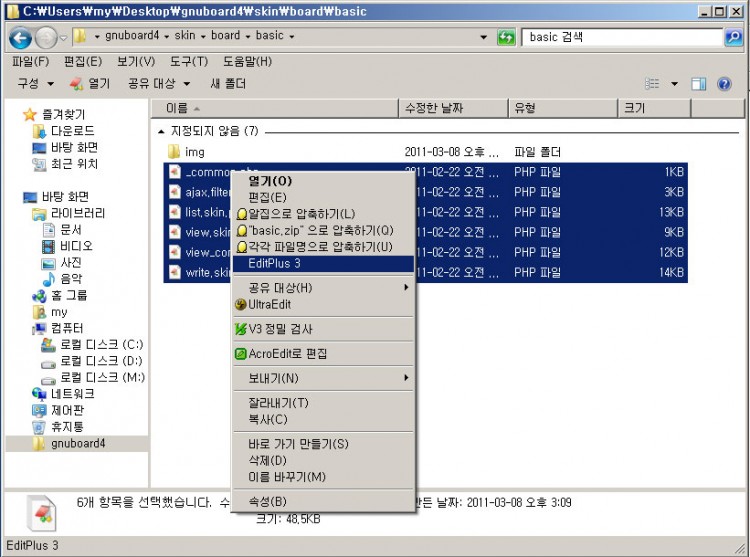The width and height of the screenshot is (750, 557).
Task: Choose 삭제(D) in context menu
Action: click(323, 460)
